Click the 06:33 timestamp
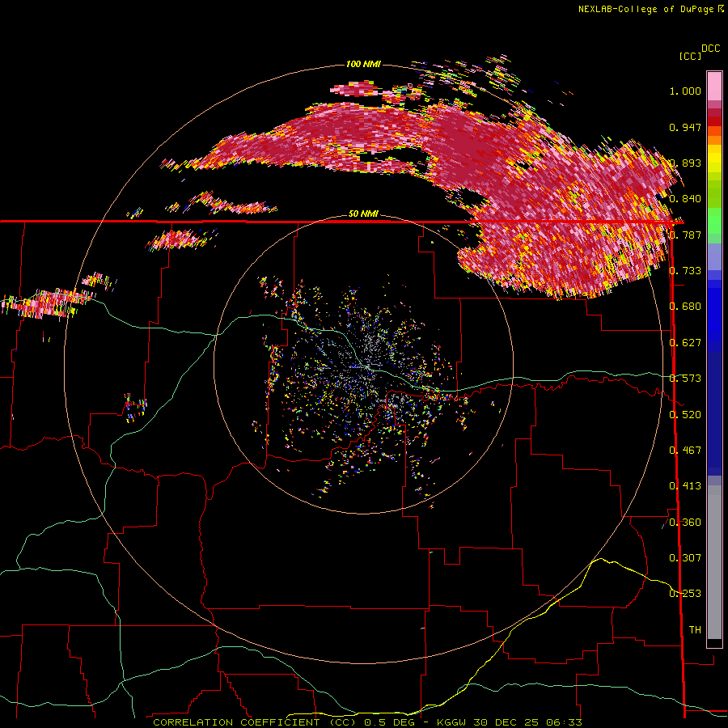 (x=565, y=722)
